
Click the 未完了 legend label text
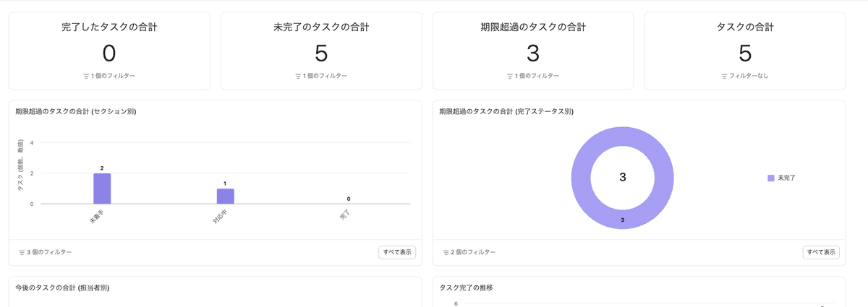point(786,178)
